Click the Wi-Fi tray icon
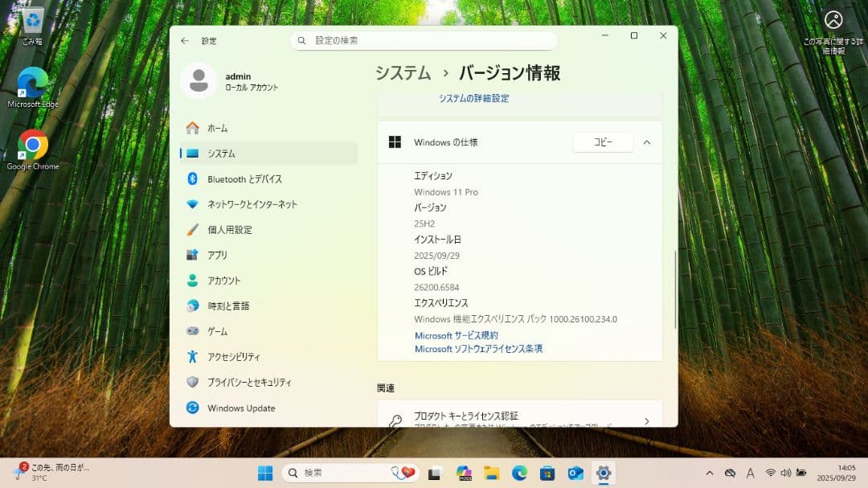 (x=770, y=473)
